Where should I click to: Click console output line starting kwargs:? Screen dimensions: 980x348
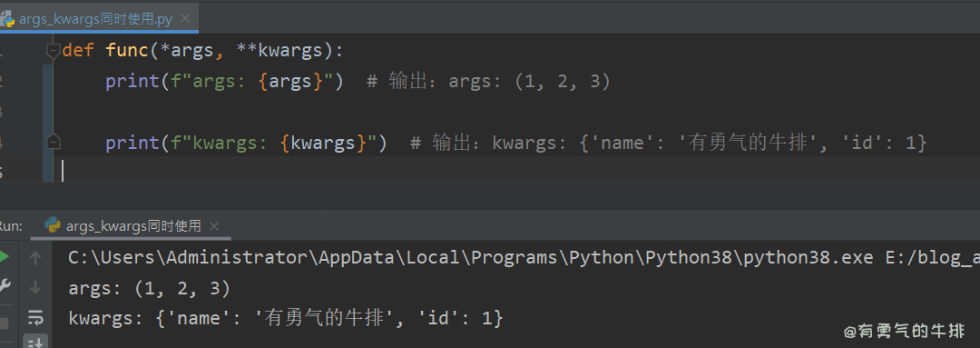pyautogui.click(x=285, y=319)
